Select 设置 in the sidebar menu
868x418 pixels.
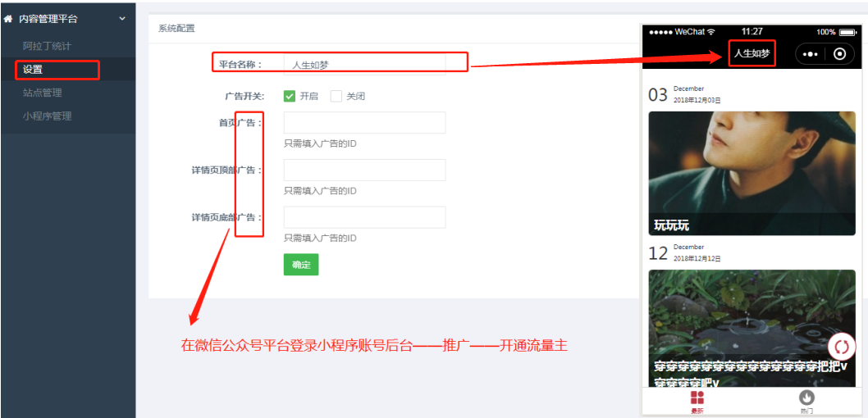point(33,70)
